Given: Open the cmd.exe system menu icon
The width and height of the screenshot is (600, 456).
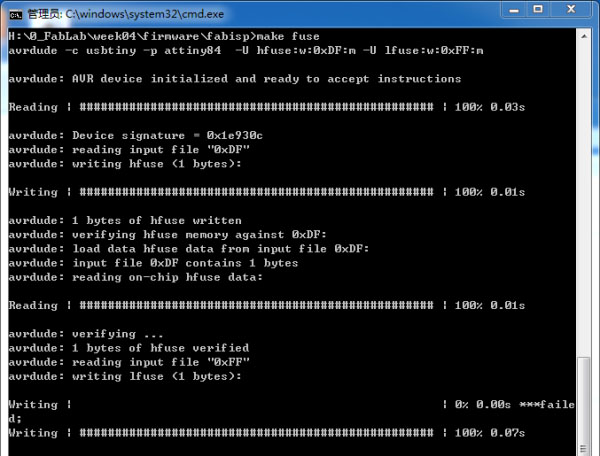Looking at the screenshot, I should (16, 15).
